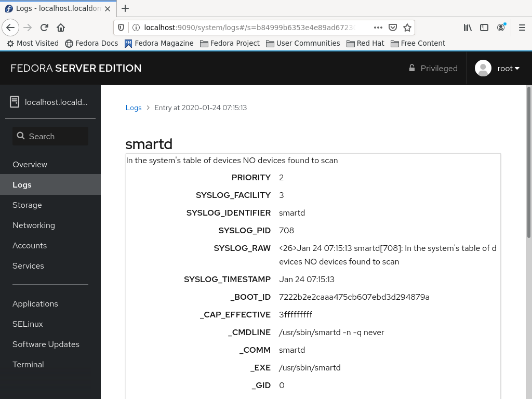Open the Firefox hamburger menu
532x399 pixels.
(x=522, y=28)
